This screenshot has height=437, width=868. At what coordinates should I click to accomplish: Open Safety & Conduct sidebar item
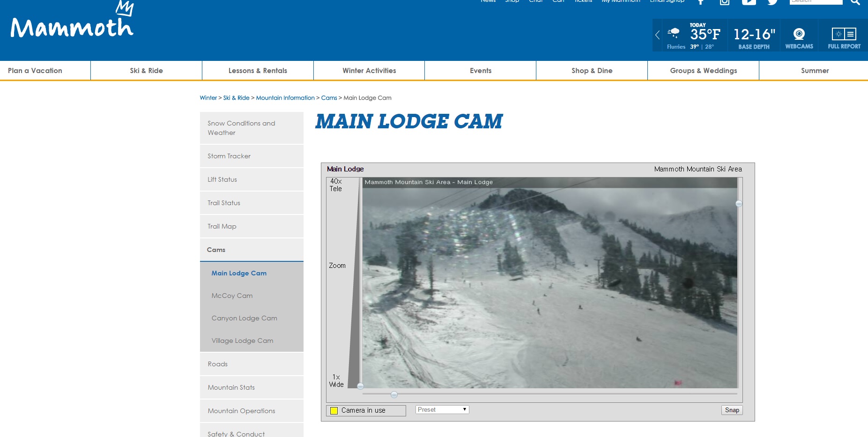coord(252,431)
